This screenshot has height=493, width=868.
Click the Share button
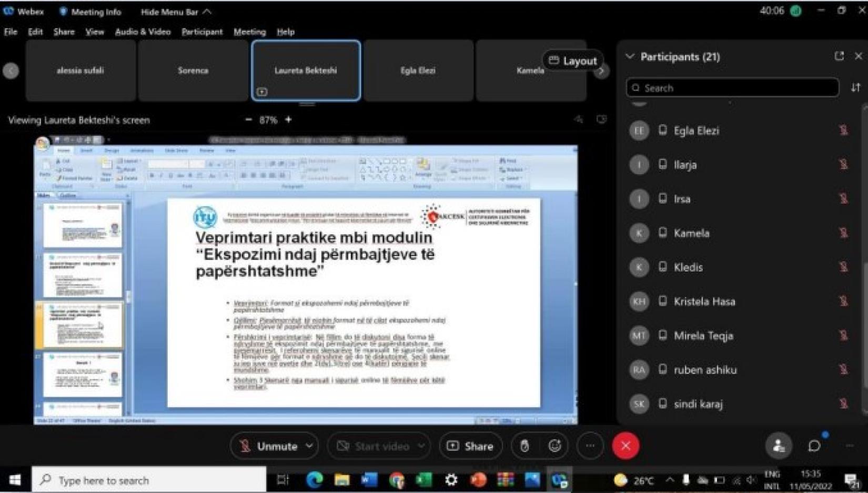pos(470,446)
